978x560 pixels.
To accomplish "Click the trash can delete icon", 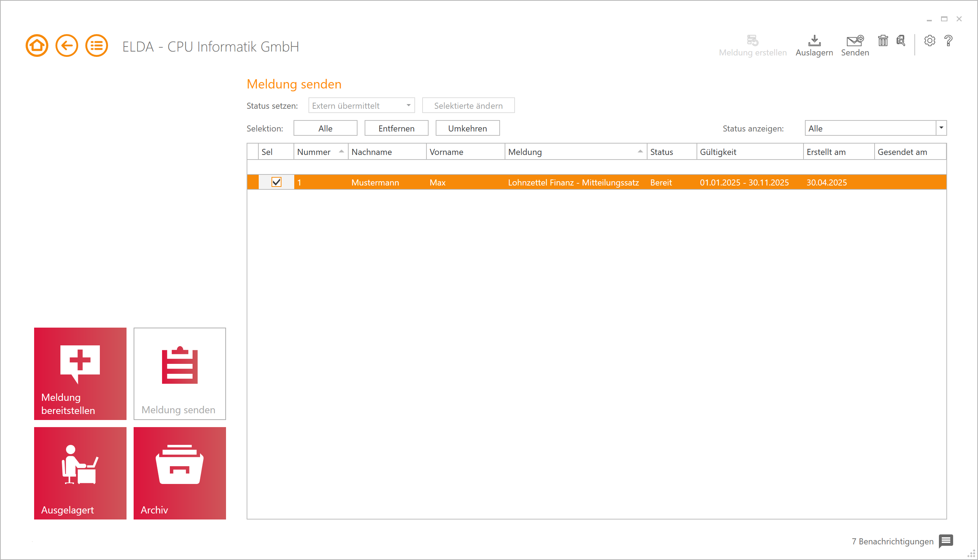I will (883, 41).
